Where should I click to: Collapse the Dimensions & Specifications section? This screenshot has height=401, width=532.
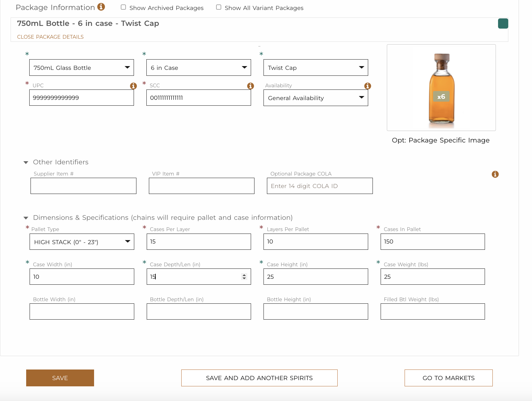[x=26, y=218]
